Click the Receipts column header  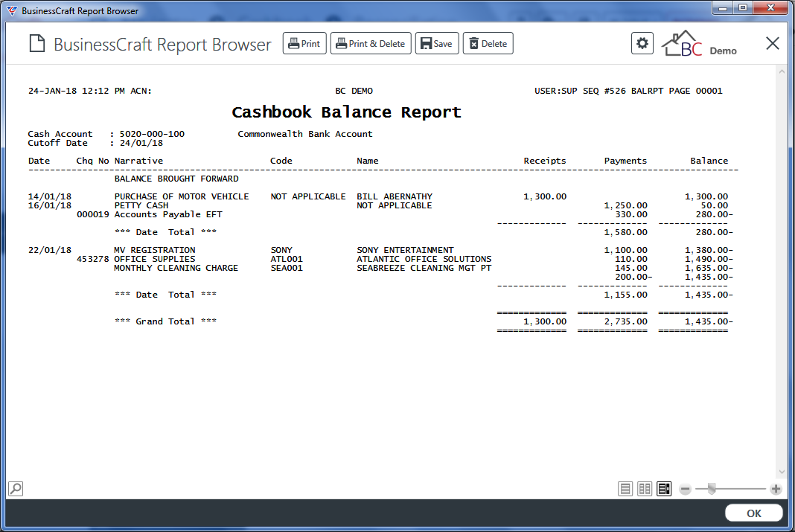[545, 161]
